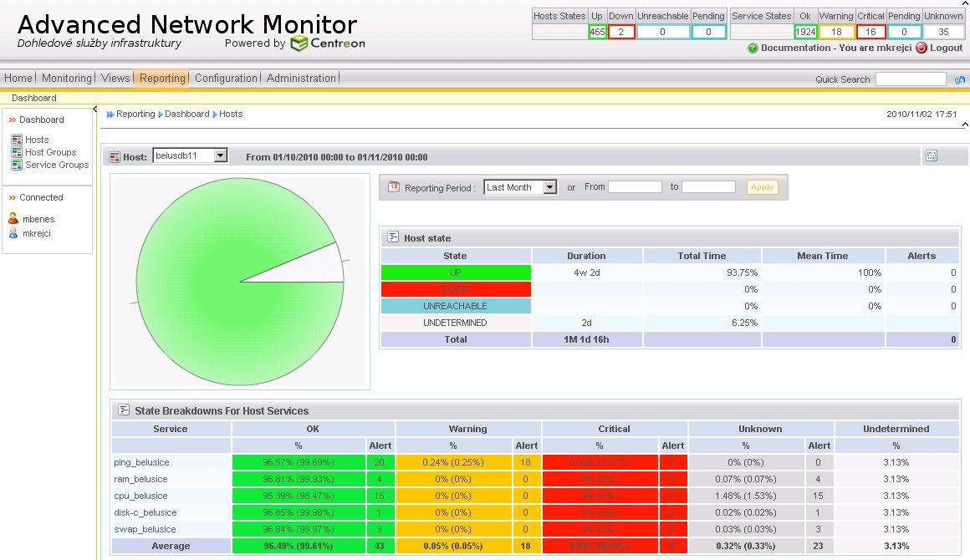Collapse the left sidebar panel arrow
The height and width of the screenshot is (560, 970).
pos(95,110)
